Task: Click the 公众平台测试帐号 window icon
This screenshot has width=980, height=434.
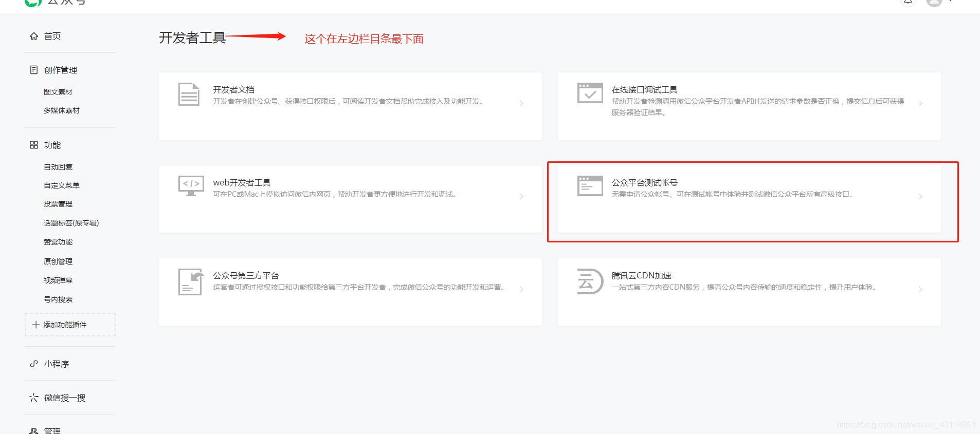Action: (590, 186)
